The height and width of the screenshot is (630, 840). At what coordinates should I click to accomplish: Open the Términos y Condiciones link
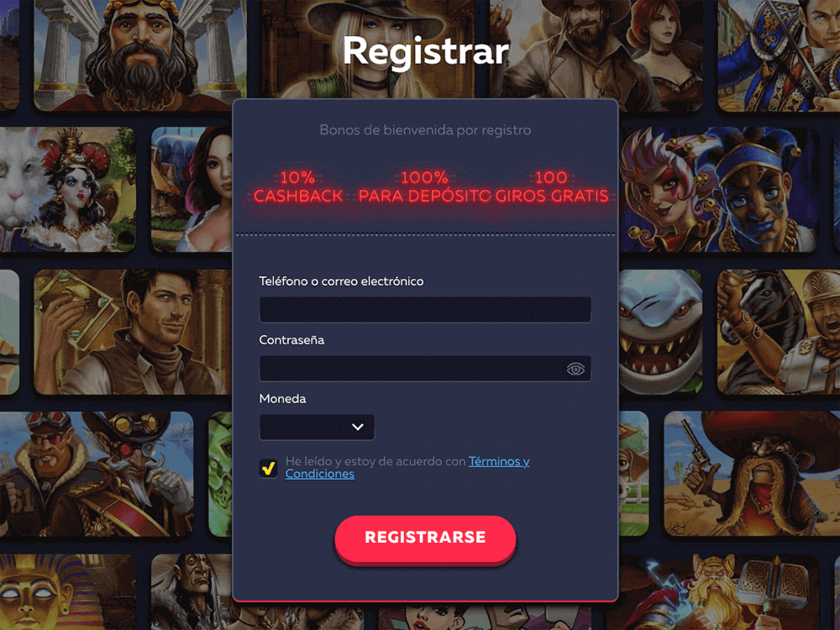[x=407, y=468]
